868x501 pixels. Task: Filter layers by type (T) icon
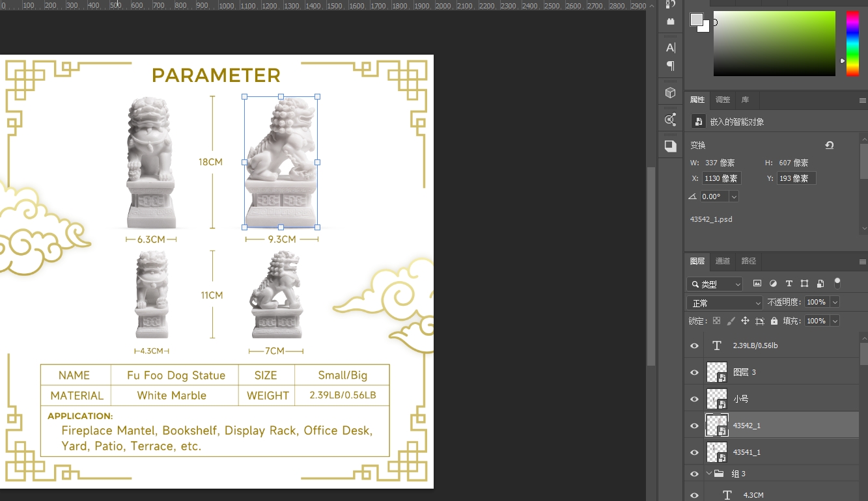coord(789,284)
